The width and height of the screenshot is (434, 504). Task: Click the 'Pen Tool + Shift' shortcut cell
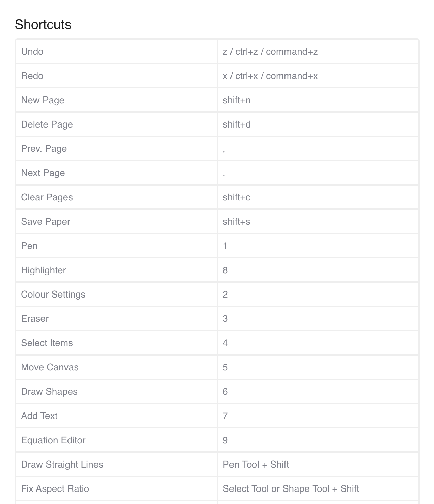[256, 465]
